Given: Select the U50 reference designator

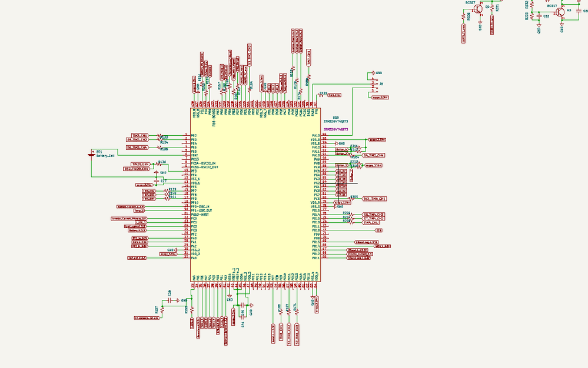Looking at the screenshot, I should coord(335,118).
